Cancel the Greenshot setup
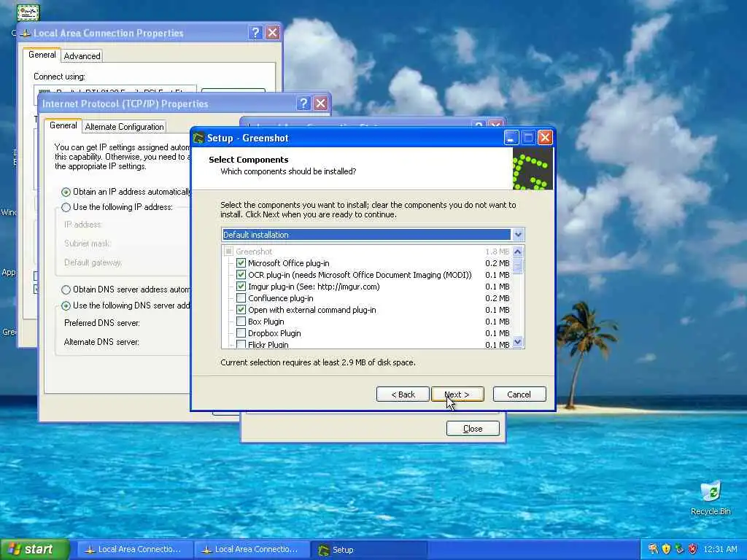 (519, 394)
